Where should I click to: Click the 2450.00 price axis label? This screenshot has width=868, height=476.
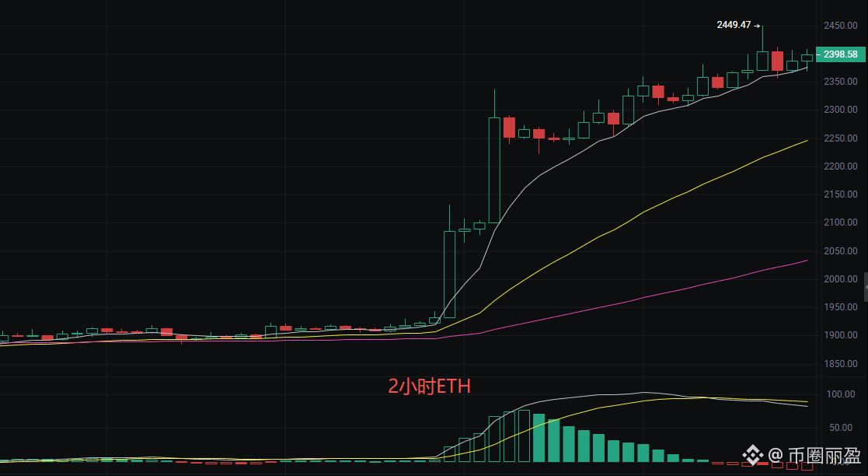pyautogui.click(x=840, y=26)
